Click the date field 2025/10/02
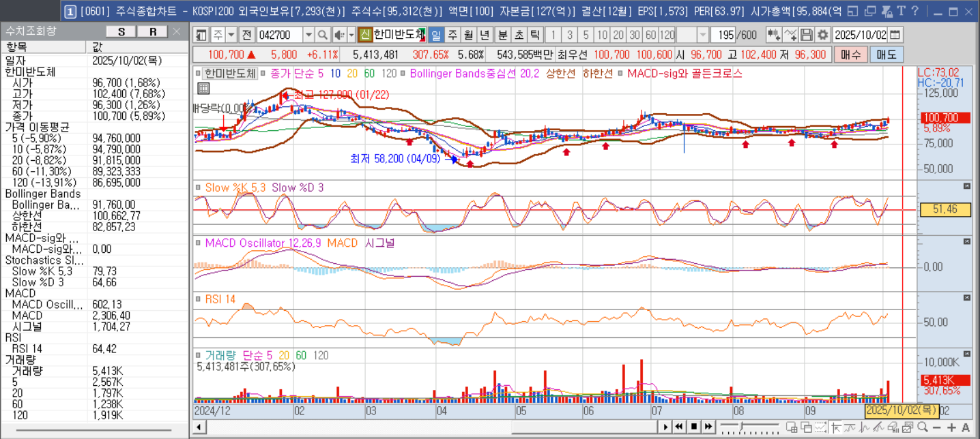980x439 pixels. (861, 35)
